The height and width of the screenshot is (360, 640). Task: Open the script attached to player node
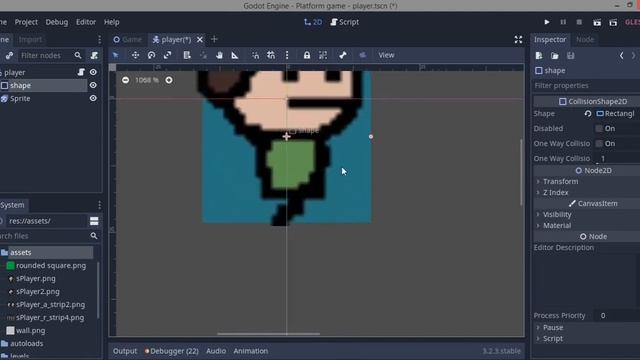point(81,72)
